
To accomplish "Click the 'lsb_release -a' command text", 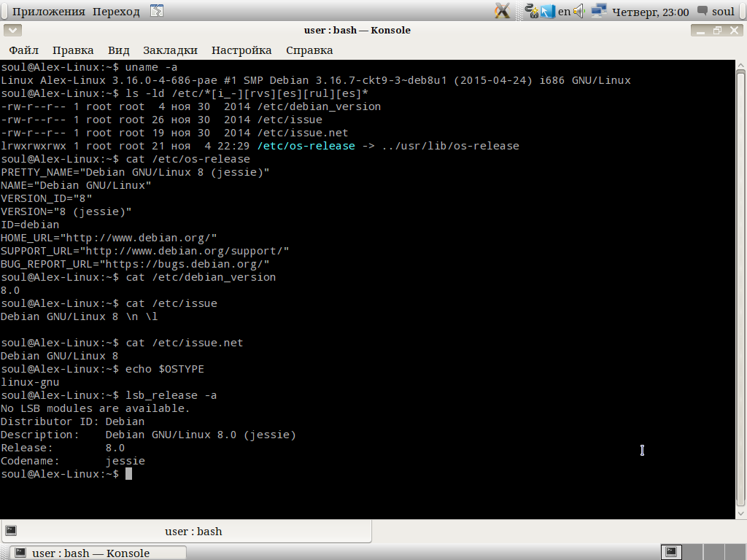I will [171, 396].
